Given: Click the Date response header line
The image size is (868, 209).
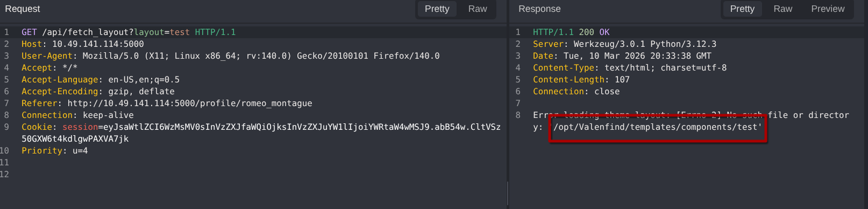Looking at the screenshot, I should tap(622, 56).
